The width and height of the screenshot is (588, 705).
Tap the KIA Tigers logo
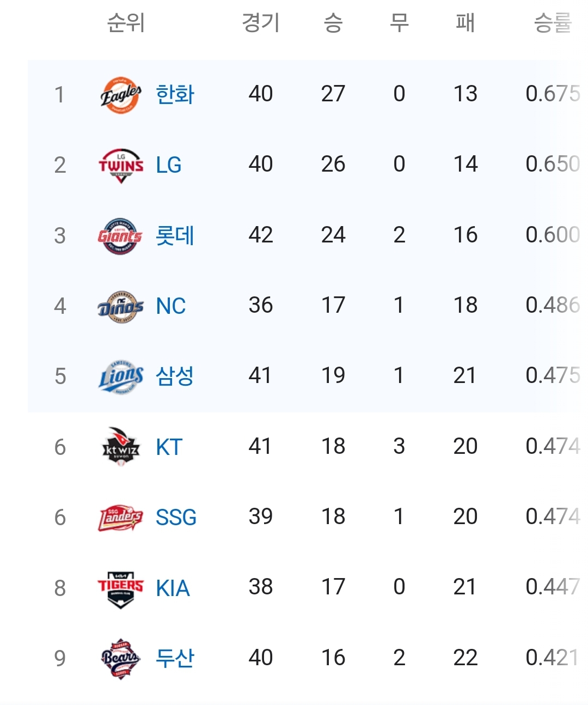pos(120,588)
